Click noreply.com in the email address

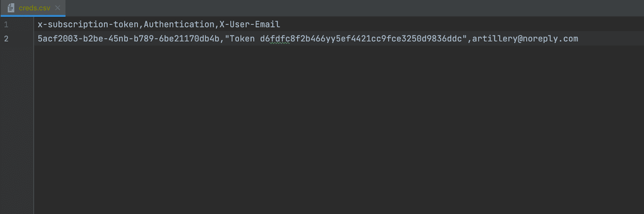pos(550,39)
